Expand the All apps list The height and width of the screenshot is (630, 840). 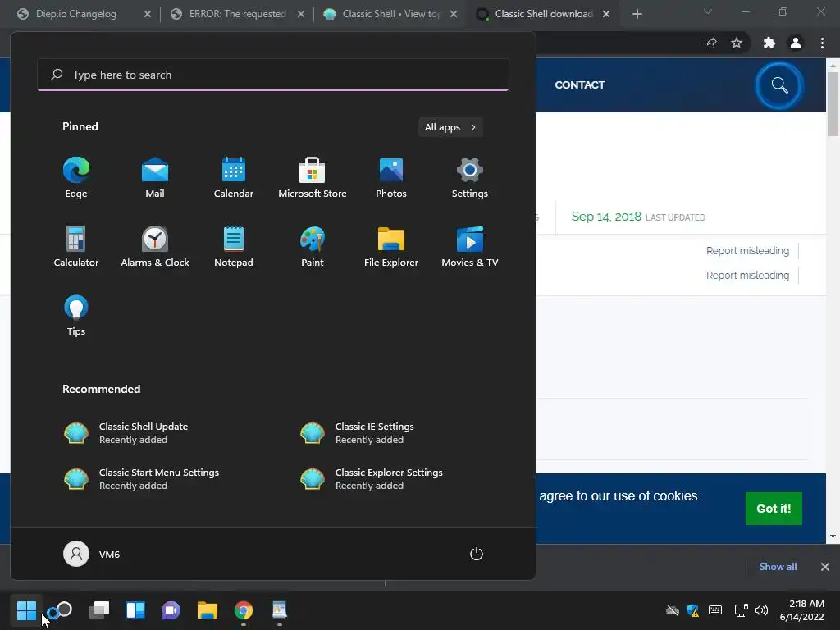[450, 127]
